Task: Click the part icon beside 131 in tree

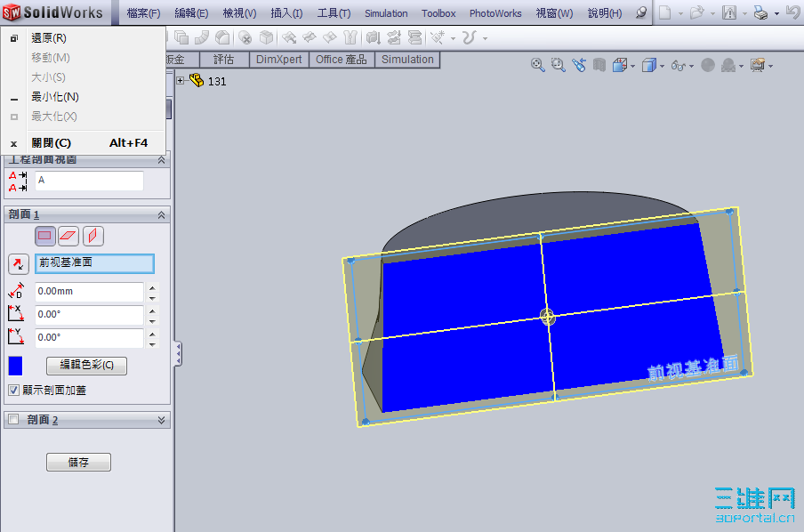Action: pos(197,80)
